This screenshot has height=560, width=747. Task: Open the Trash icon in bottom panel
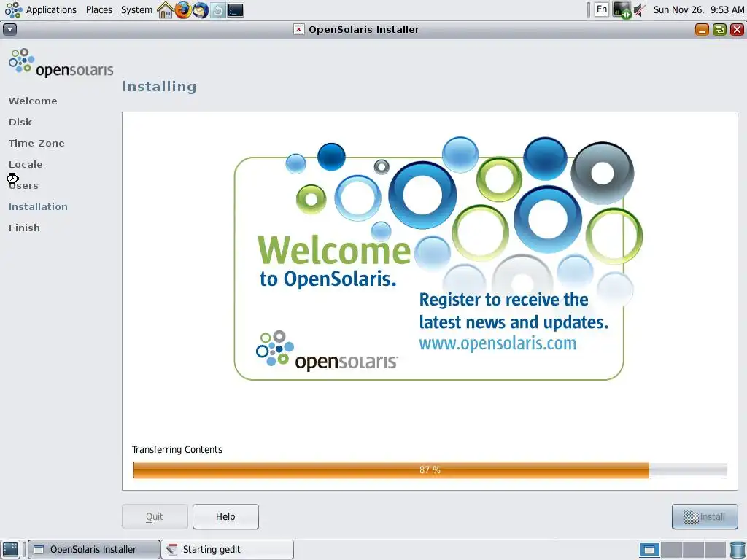point(738,550)
